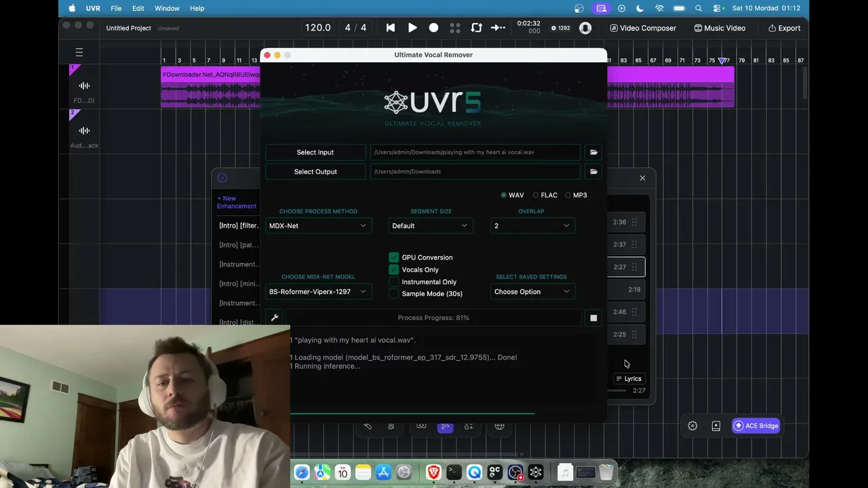Hit the record button in the transport
868x488 pixels.
pyautogui.click(x=433, y=28)
